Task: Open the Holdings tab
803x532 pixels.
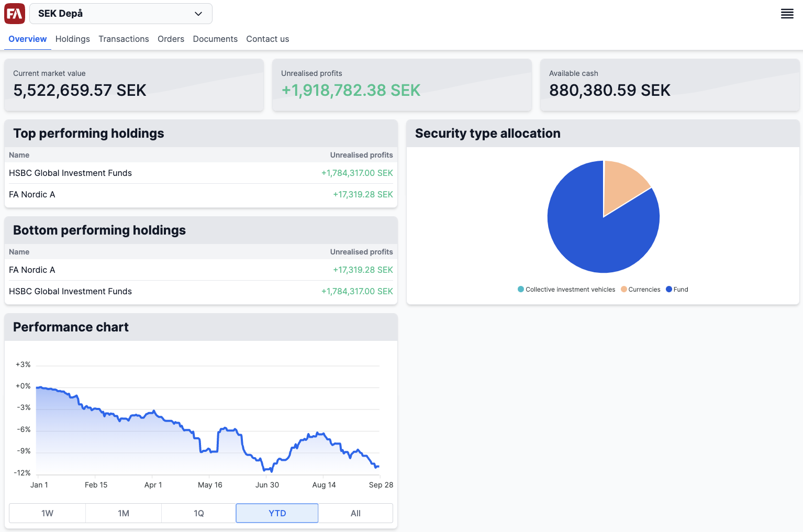Action: click(73, 39)
